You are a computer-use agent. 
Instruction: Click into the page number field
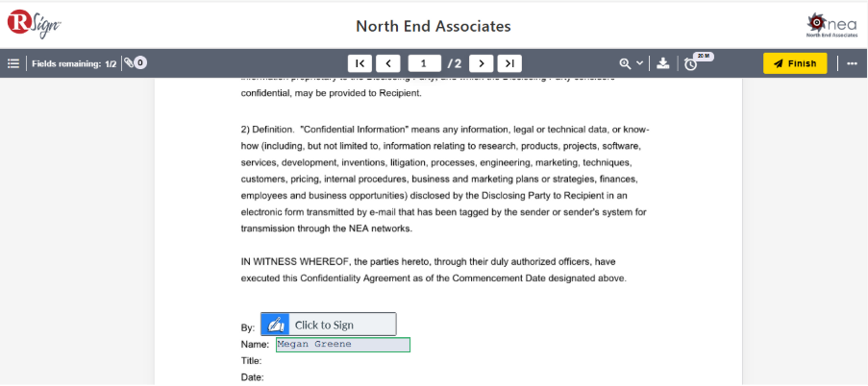[424, 63]
